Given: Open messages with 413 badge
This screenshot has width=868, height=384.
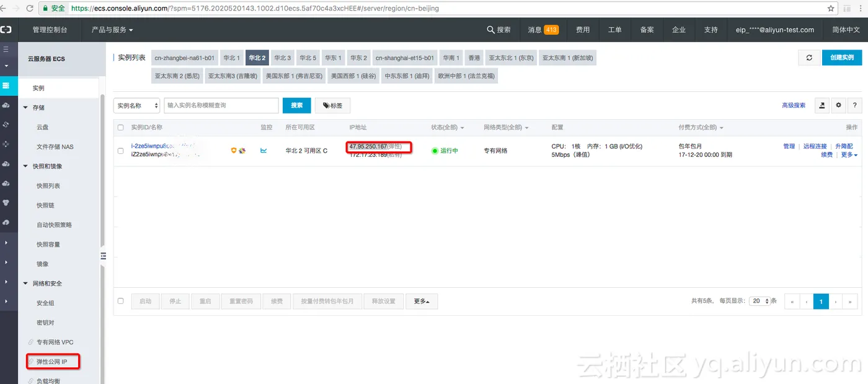Looking at the screenshot, I should coord(543,30).
